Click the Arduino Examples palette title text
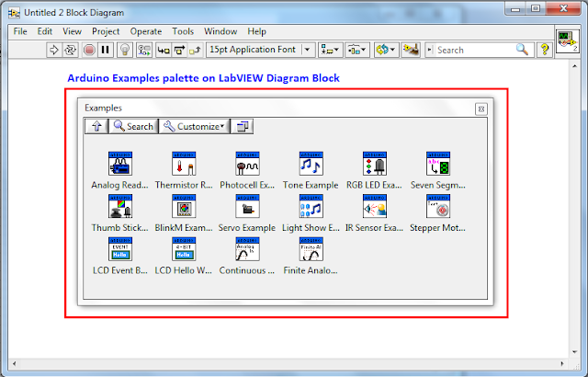This screenshot has width=588, height=377. click(203, 78)
